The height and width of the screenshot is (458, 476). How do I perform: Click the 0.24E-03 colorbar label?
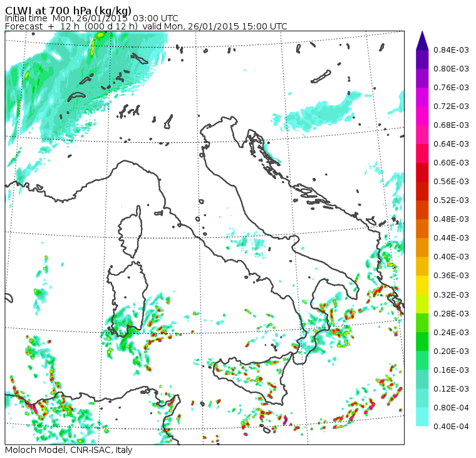(451, 333)
